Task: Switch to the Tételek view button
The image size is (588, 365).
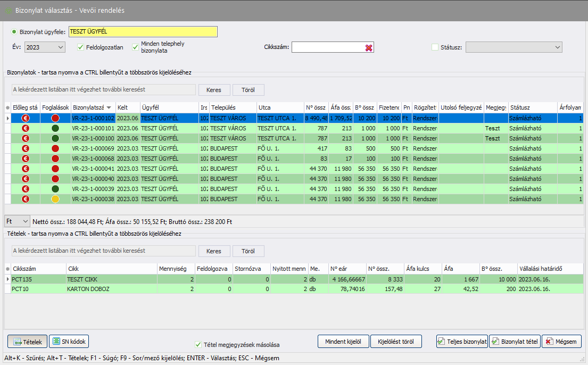Action: pos(27,342)
